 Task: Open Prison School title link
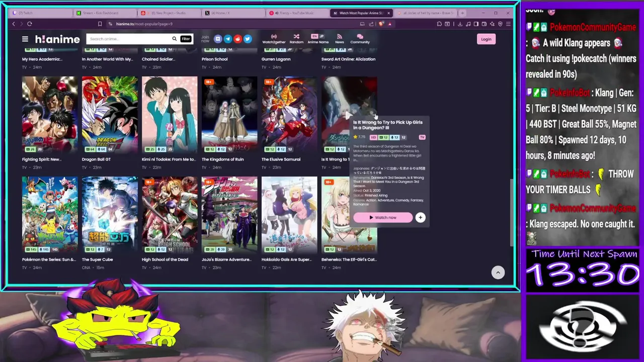[x=214, y=59]
